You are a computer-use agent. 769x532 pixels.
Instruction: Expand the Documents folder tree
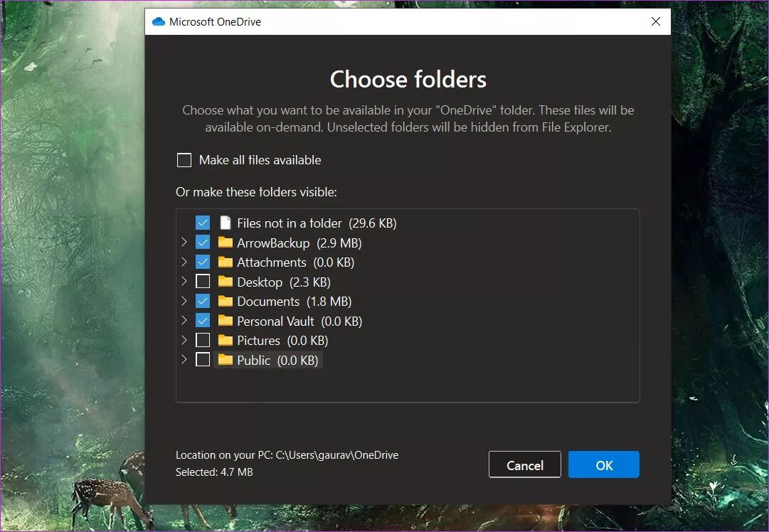(184, 301)
